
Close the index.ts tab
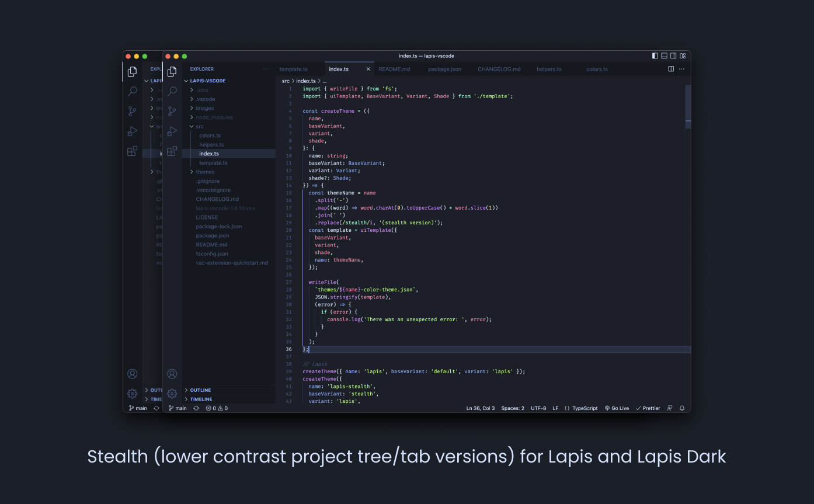tap(368, 69)
